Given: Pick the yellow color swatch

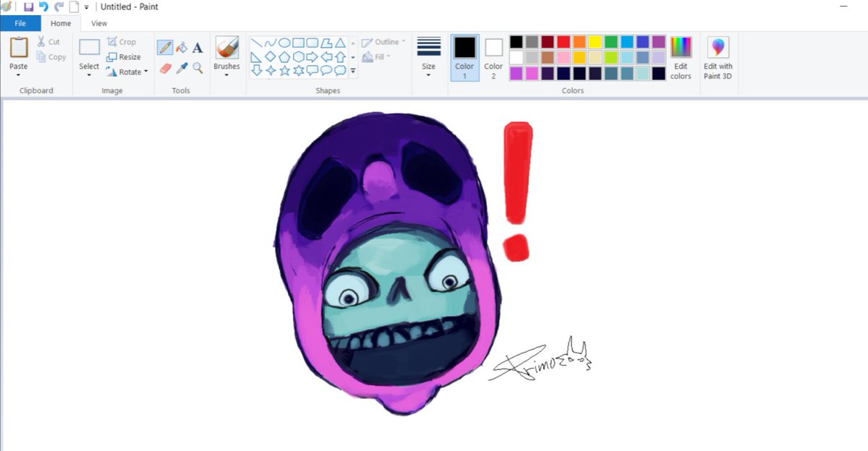Looking at the screenshot, I should point(595,42).
